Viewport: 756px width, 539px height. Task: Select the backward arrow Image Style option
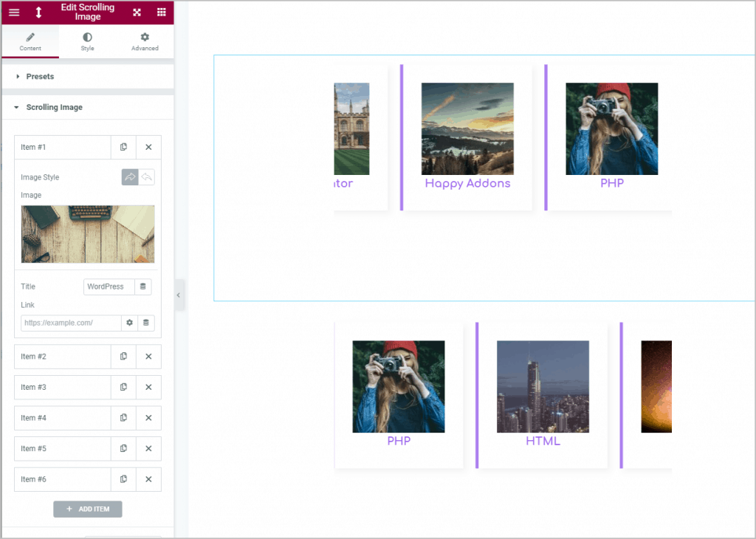point(146,176)
